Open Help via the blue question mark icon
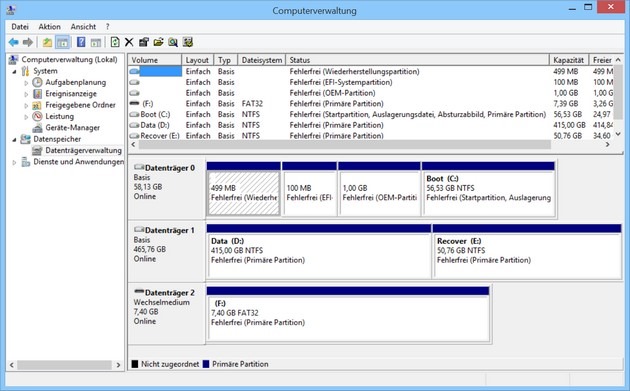 [81, 42]
